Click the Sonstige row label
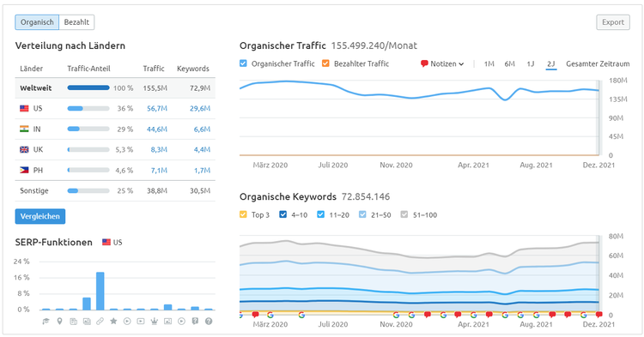Image resolution: width=644 pixels, height=337 pixels. (x=34, y=190)
